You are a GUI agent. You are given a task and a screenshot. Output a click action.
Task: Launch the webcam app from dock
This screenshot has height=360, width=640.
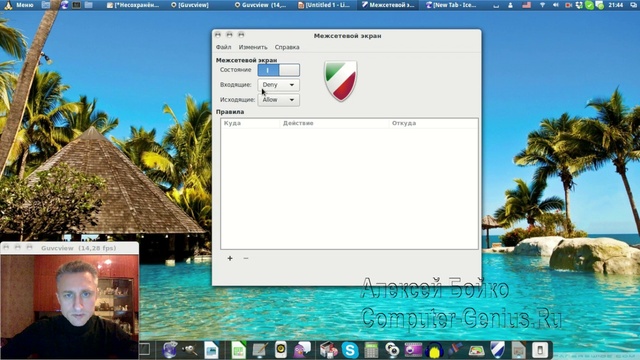[x=392, y=350]
